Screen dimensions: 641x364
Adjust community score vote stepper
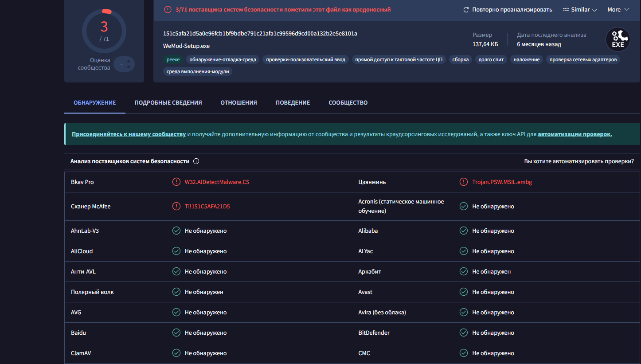point(124,65)
